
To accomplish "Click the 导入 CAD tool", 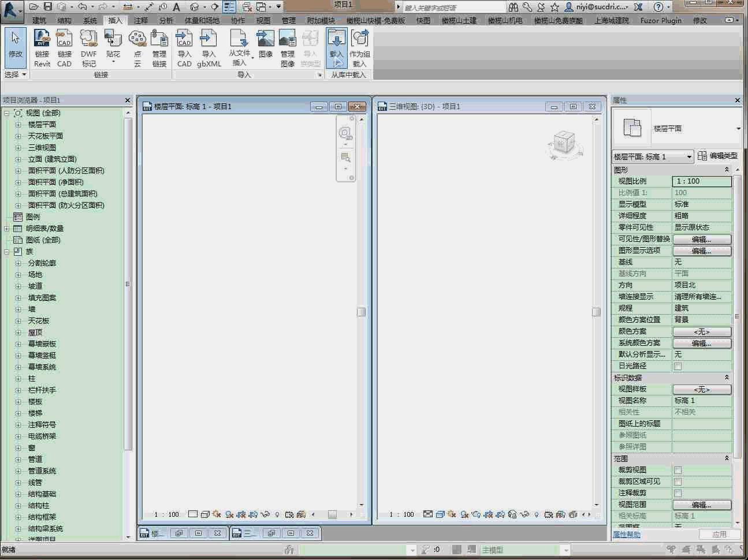I will click(x=184, y=48).
